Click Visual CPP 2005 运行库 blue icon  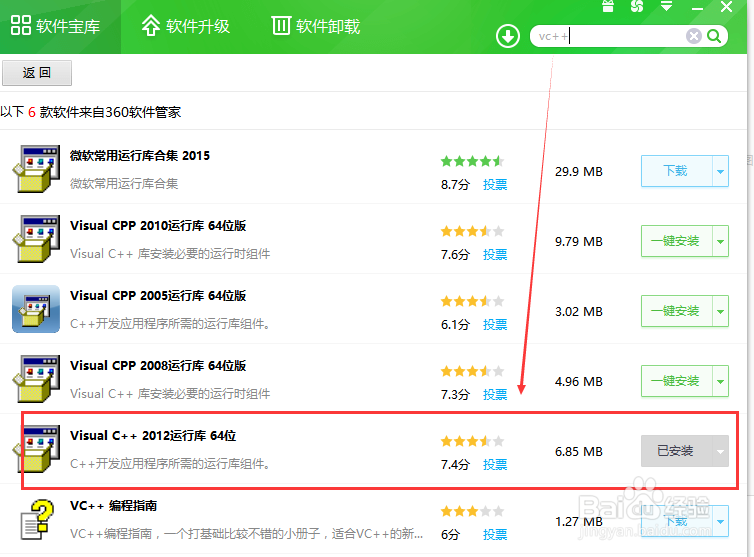point(36,309)
